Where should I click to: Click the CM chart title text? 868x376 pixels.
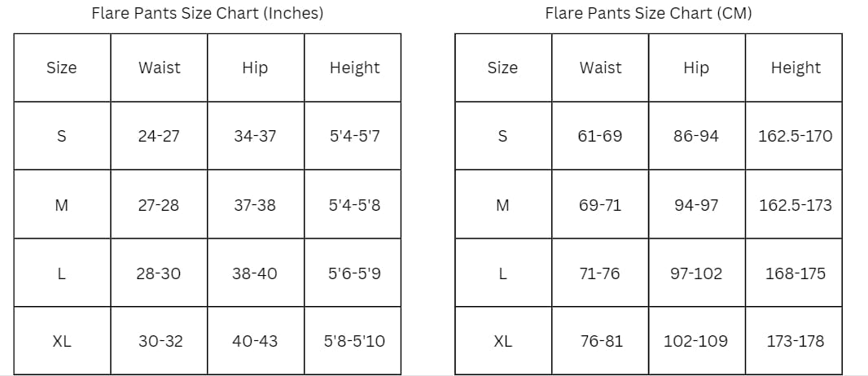tap(648, 13)
